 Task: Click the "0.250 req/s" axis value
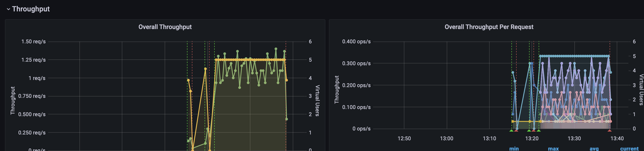point(32,133)
